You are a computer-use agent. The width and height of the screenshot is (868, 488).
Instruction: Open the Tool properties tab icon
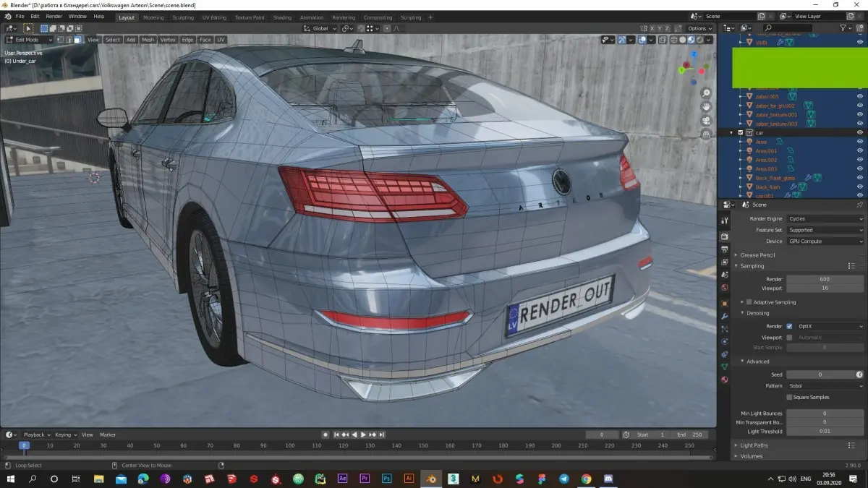(724, 221)
